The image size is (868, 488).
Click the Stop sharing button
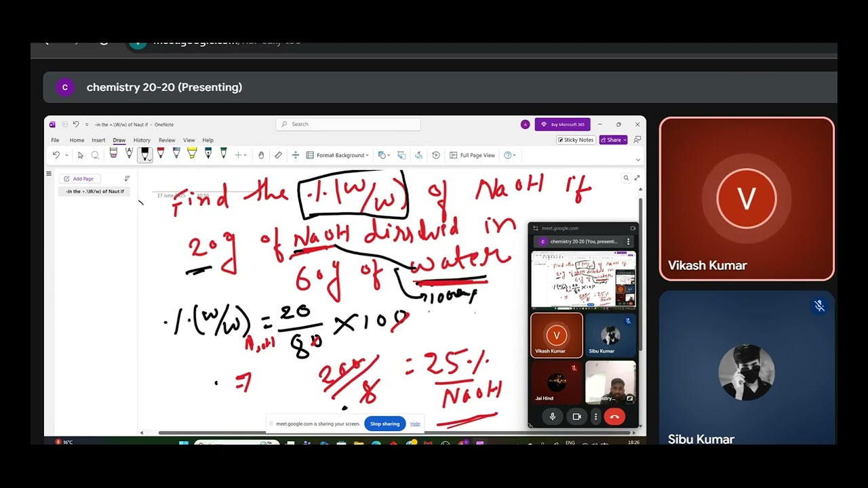click(385, 424)
